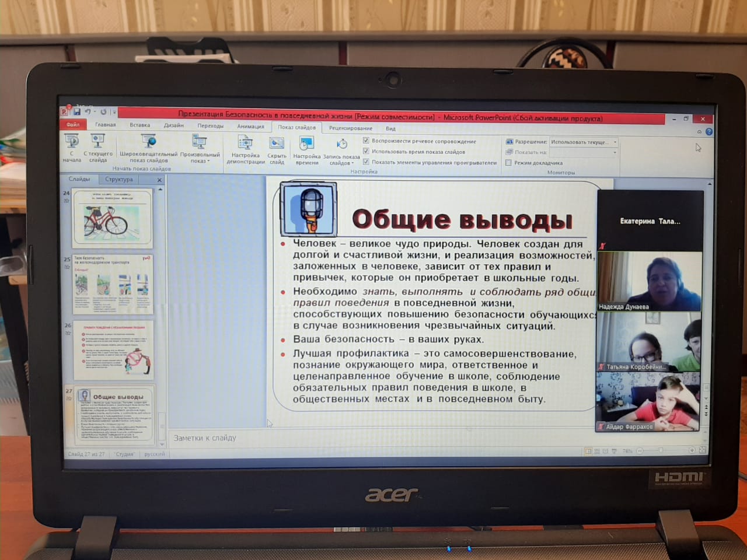Switch to the Анимация ribbon tab
747x560 pixels.
click(250, 127)
